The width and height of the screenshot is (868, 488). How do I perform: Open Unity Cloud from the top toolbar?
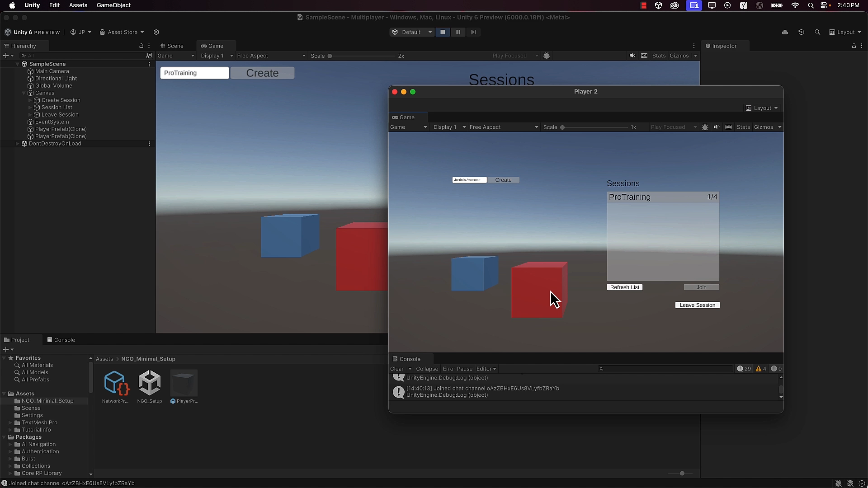point(786,32)
